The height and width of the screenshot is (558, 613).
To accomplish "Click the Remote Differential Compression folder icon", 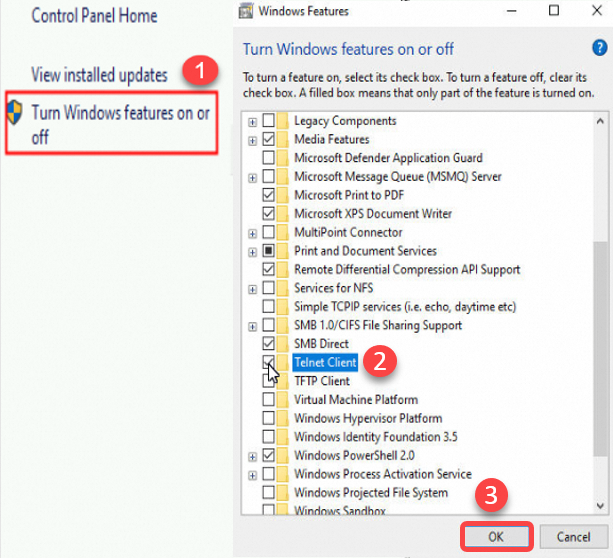I will [x=282, y=269].
